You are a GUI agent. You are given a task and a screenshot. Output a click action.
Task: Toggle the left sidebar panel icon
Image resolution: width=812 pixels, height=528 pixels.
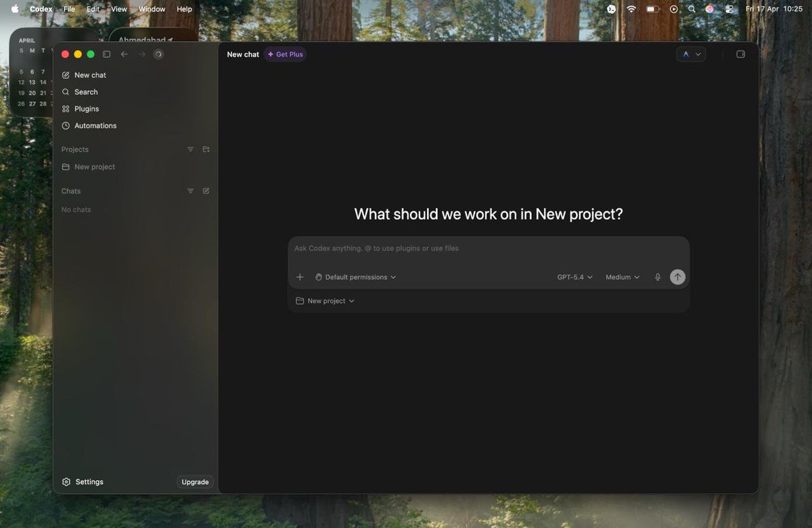click(106, 54)
